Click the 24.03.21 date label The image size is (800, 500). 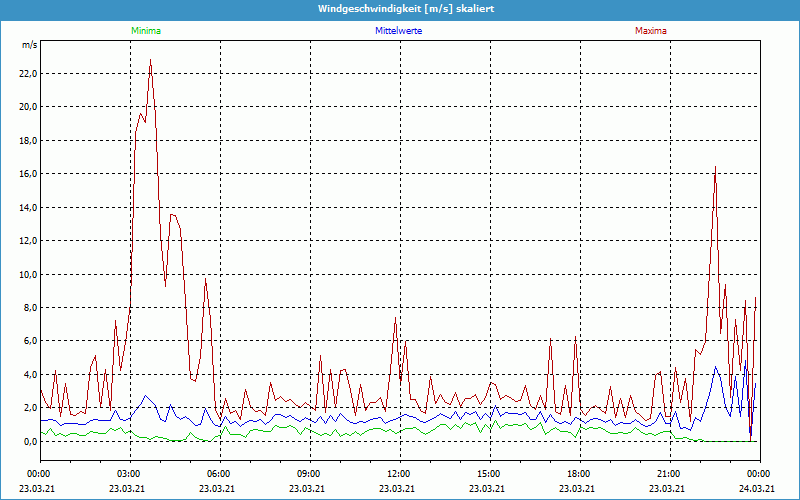[757, 489]
